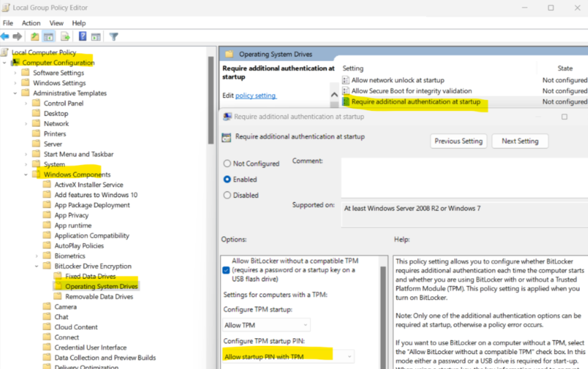Maximize the policy setting dialog

click(564, 117)
